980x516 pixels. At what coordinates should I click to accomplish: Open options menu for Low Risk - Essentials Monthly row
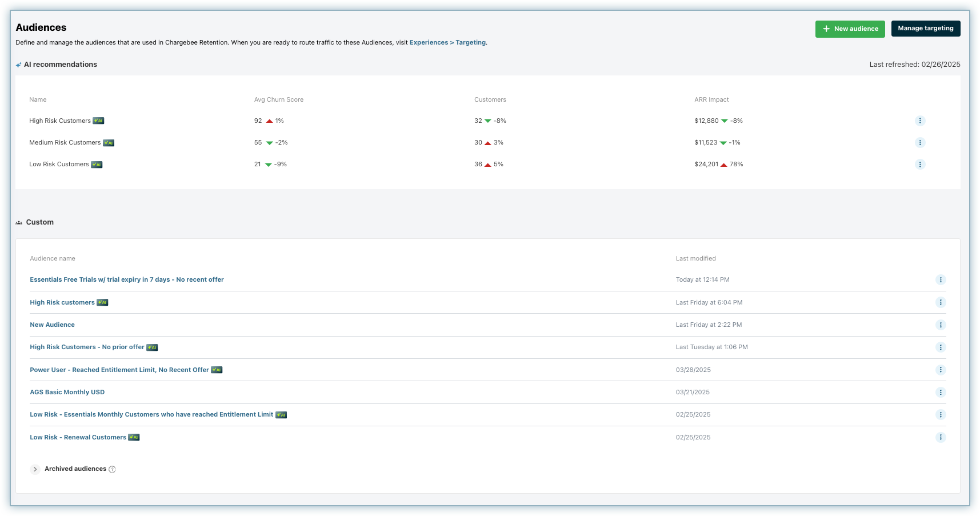pyautogui.click(x=941, y=414)
